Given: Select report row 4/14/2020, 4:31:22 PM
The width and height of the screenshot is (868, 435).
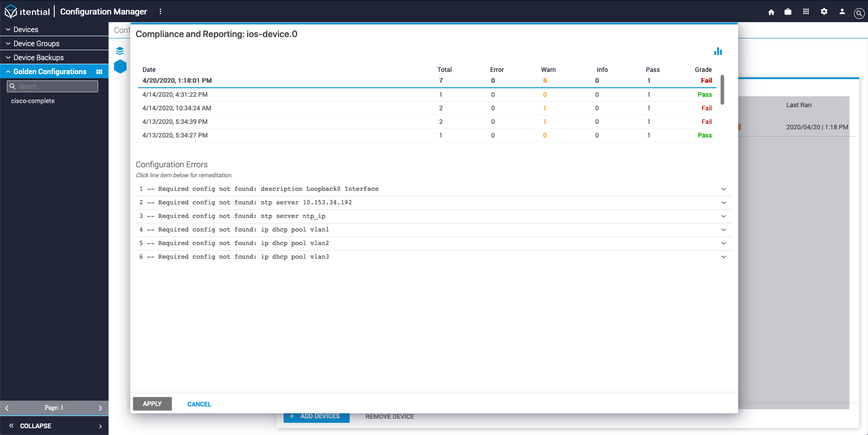Looking at the screenshot, I should [x=427, y=95].
